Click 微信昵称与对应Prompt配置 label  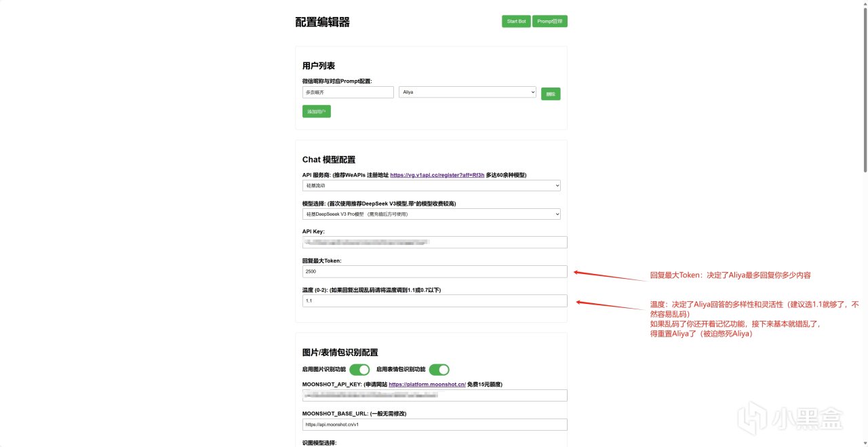pos(337,81)
